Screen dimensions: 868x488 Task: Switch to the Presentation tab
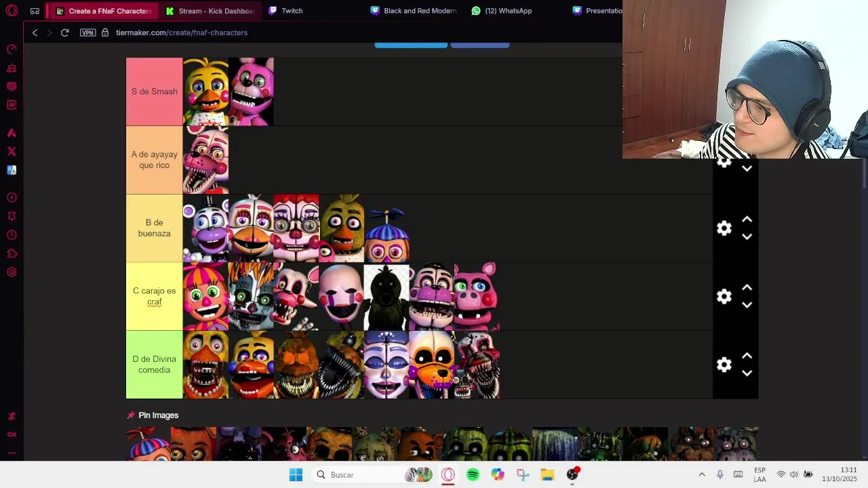(597, 11)
